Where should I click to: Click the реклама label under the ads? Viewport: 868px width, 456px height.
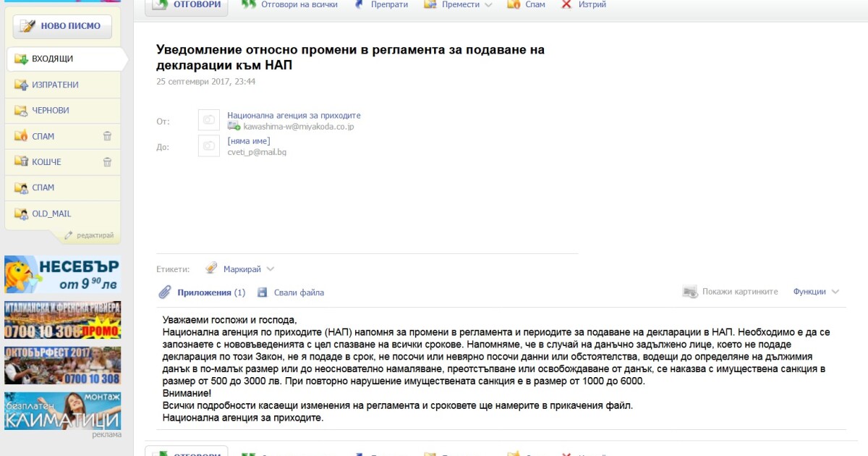point(106,435)
